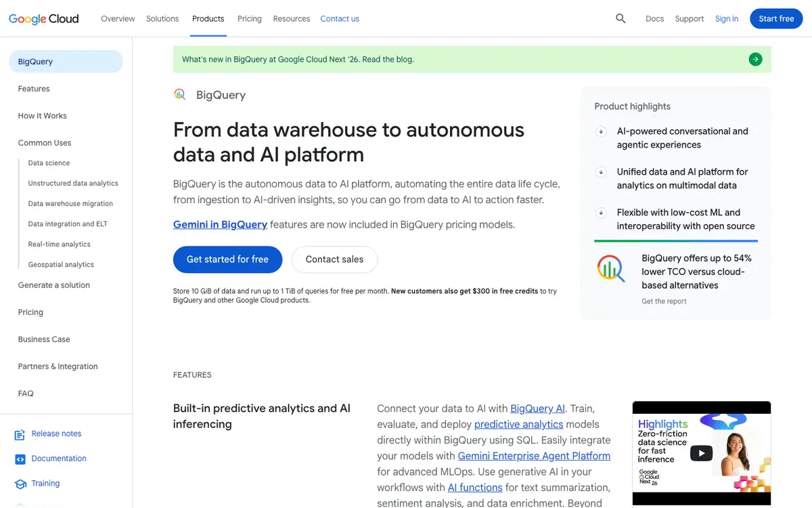Open the search magnifier icon
The image size is (812, 508).
[621, 19]
